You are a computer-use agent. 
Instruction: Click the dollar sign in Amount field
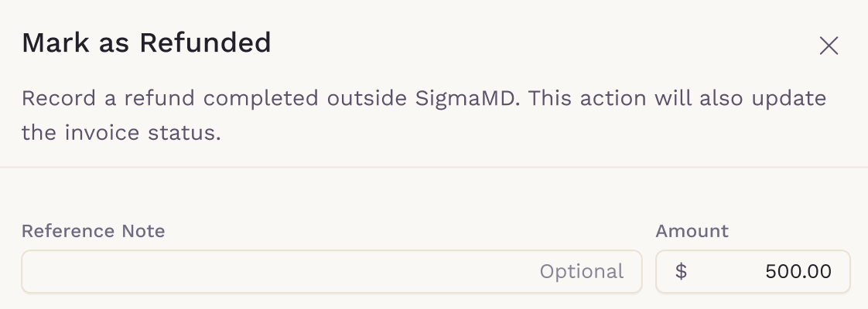681,272
